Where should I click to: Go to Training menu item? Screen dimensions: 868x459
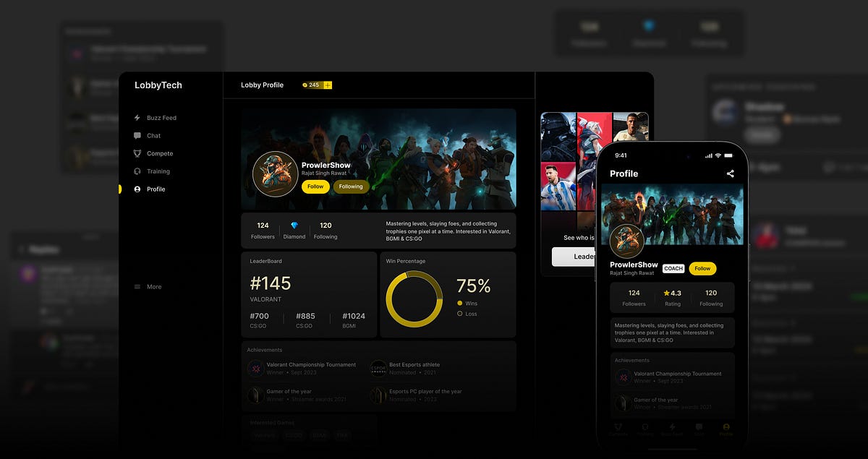[152, 171]
